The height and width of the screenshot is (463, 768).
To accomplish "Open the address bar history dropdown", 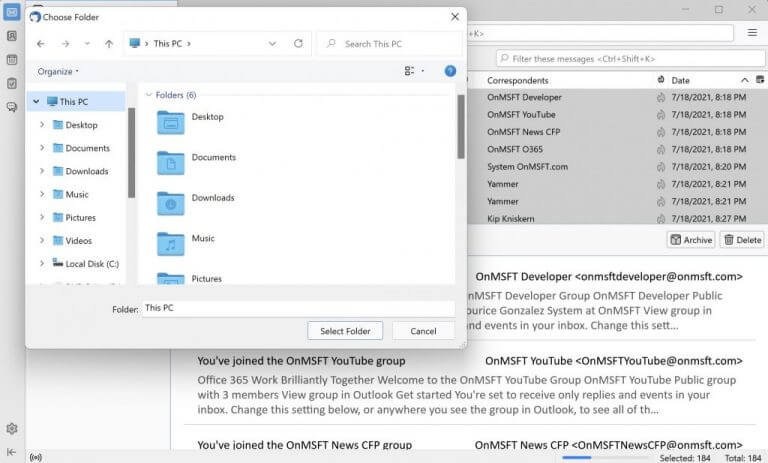I will coord(272,44).
